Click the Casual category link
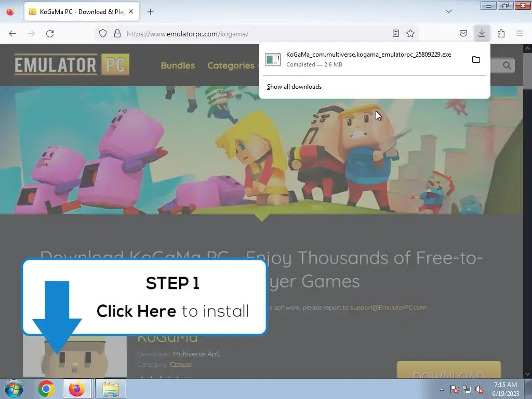The width and height of the screenshot is (532, 399). tap(181, 364)
